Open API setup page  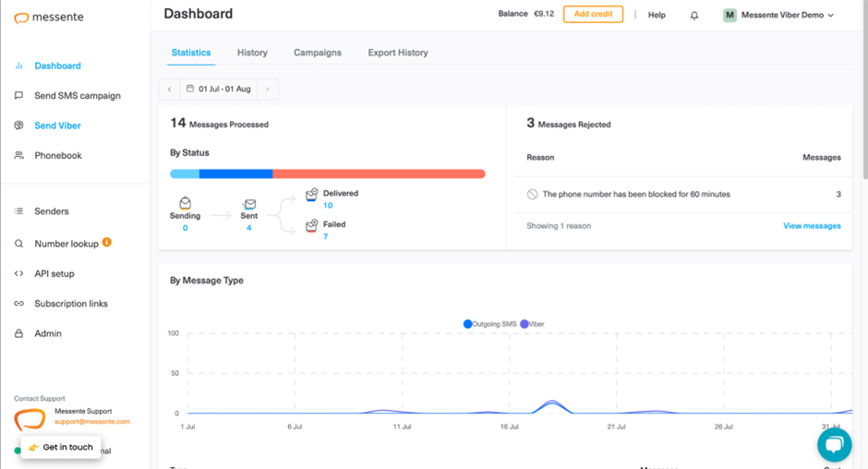(x=54, y=273)
